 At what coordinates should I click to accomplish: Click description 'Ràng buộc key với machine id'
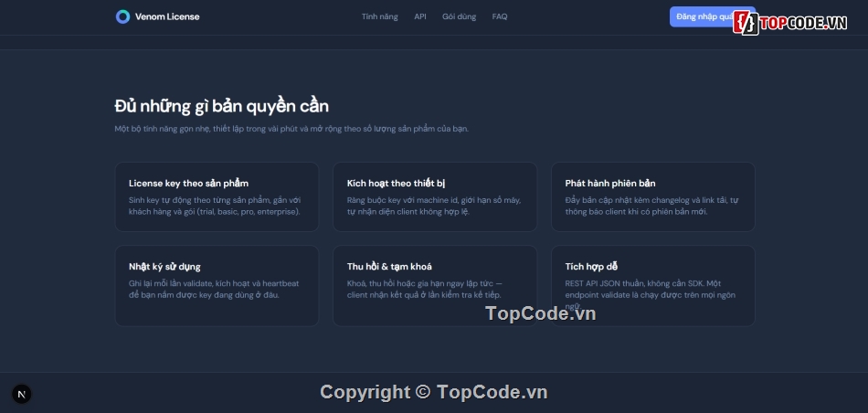coord(434,206)
